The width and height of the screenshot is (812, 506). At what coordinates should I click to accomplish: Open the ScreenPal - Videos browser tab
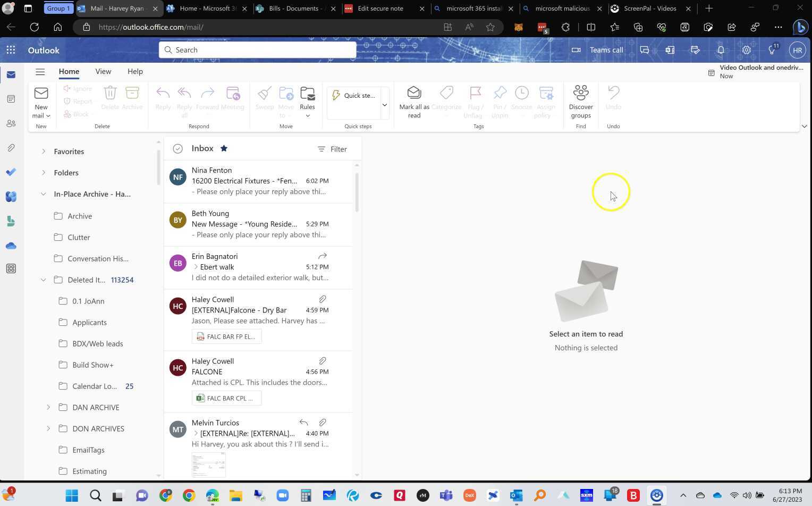tap(649, 8)
